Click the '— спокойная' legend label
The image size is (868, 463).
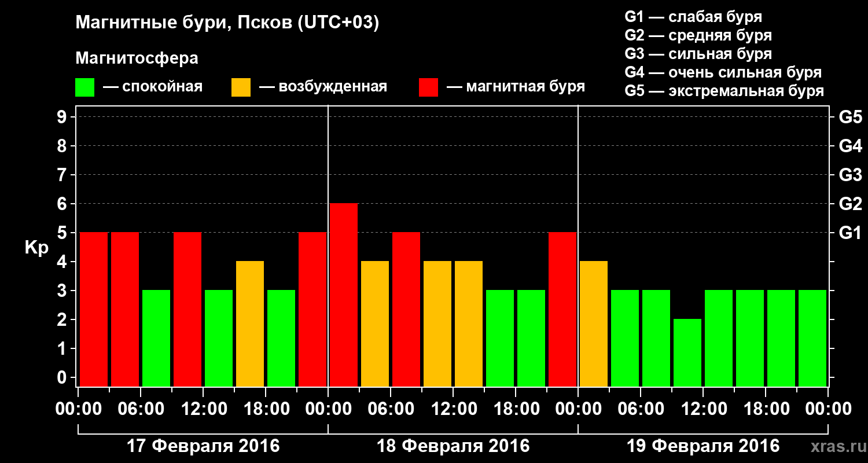[153, 87]
